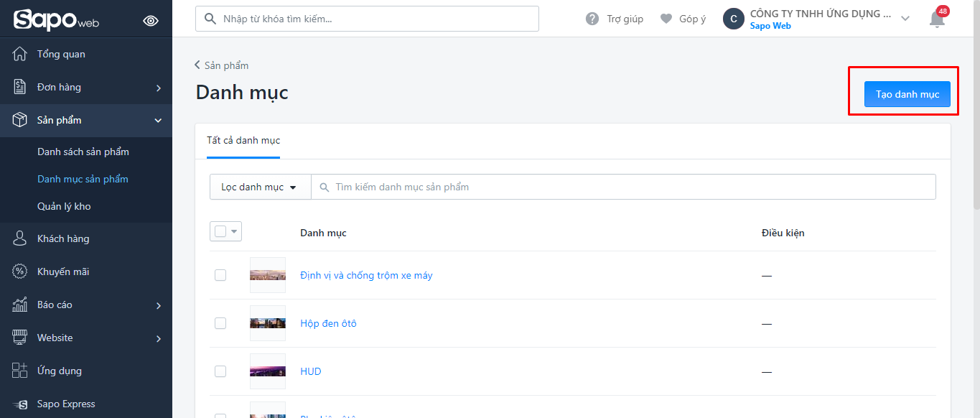The height and width of the screenshot is (418, 980).
Task: Check the HUD row checkbox
Action: click(220, 371)
